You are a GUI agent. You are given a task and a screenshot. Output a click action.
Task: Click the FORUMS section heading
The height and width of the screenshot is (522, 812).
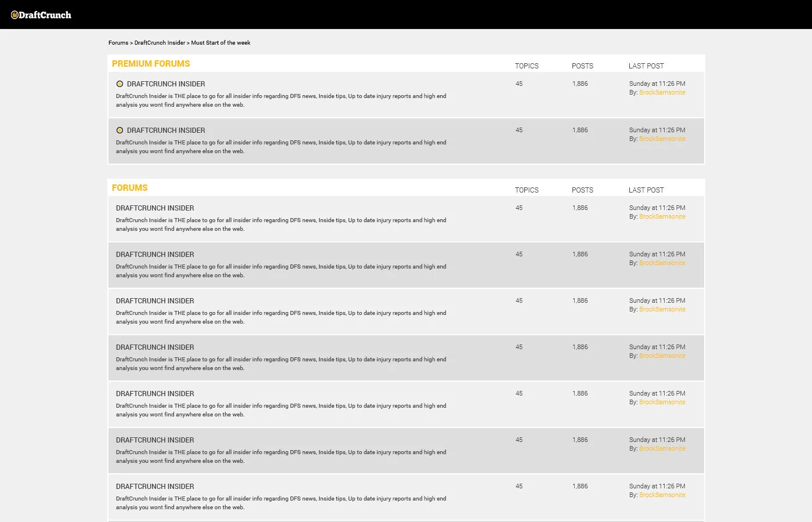point(130,188)
